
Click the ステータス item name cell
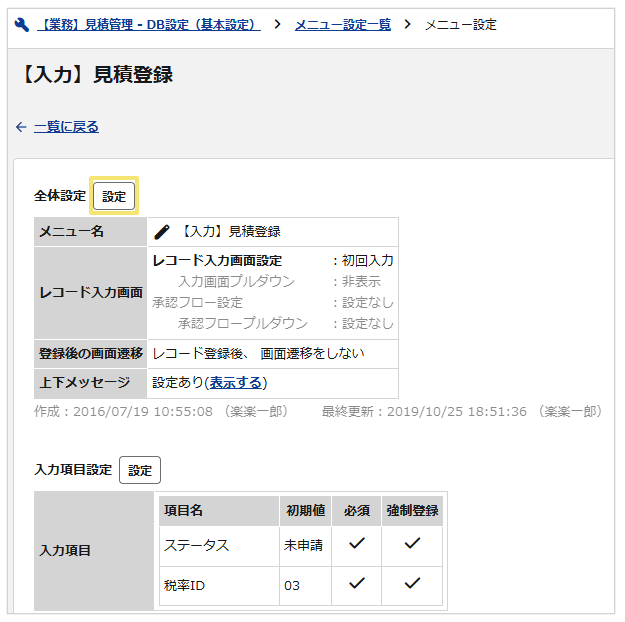tap(219, 546)
